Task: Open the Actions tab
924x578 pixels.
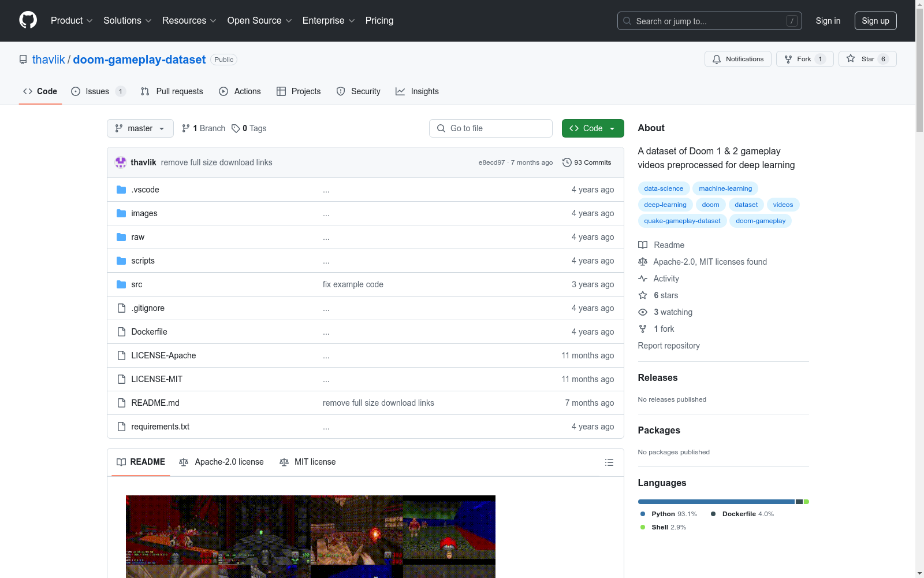Action: tap(240, 91)
